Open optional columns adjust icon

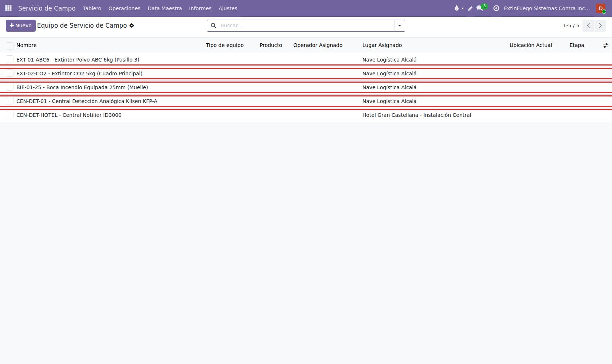tap(605, 45)
